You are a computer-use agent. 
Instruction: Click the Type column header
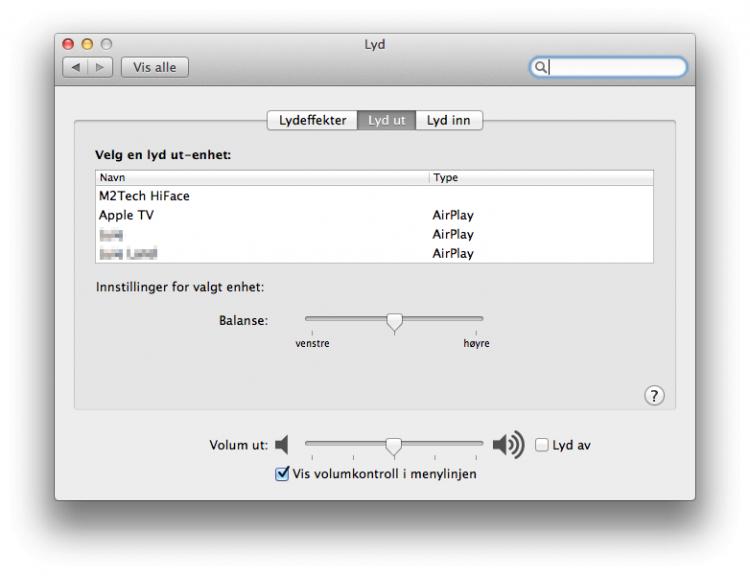(x=541, y=177)
